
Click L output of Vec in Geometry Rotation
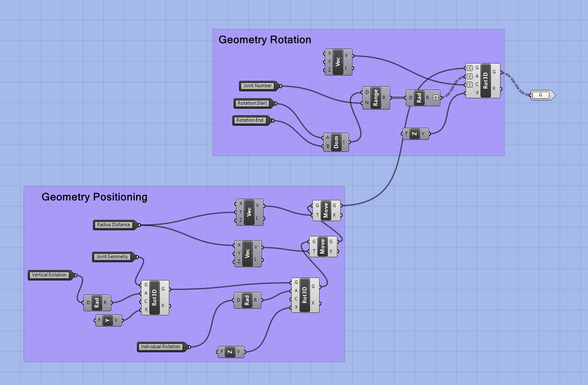coord(346,68)
